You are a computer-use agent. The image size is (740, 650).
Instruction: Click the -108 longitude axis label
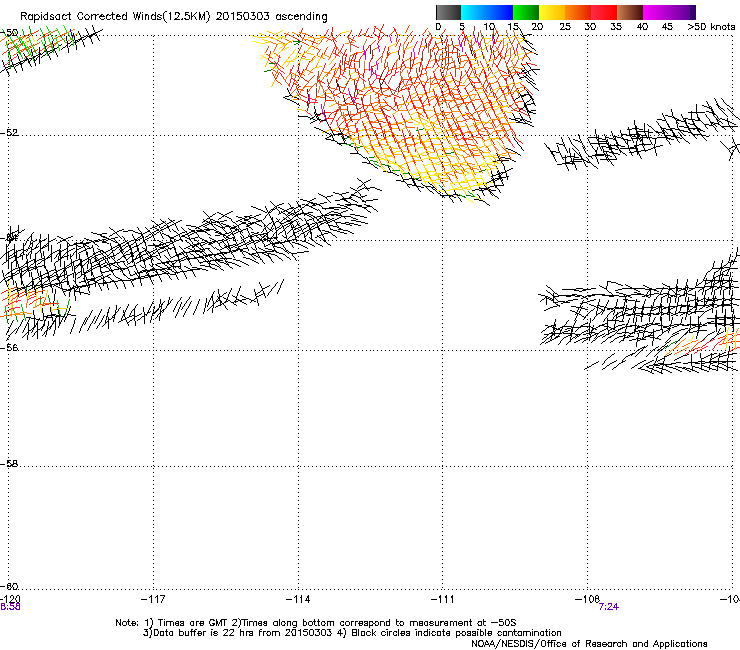point(587,599)
